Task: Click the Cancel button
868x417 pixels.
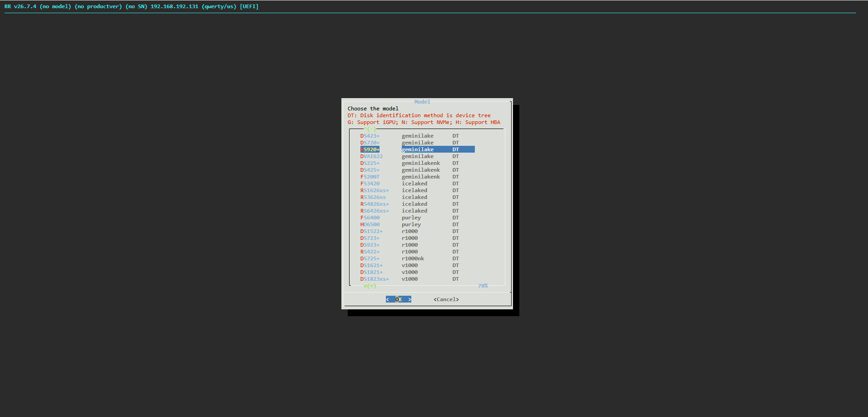Action: [x=446, y=299]
